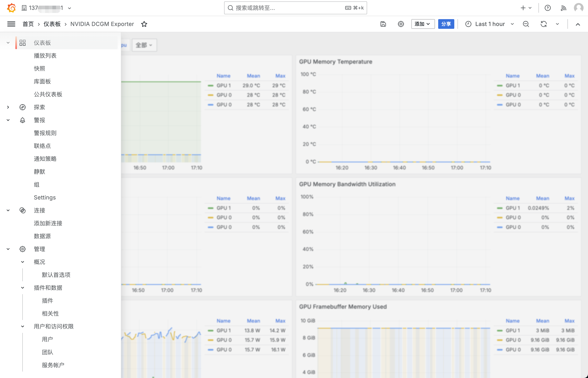
Task: Refresh the dashboard with refresh icon
Action: 544,24
